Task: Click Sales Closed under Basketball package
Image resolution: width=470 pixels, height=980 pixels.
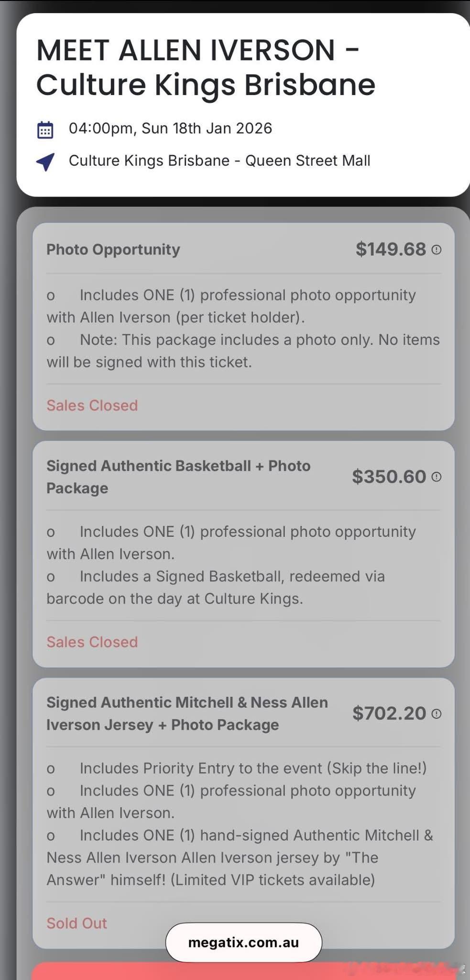Action: [x=92, y=642]
